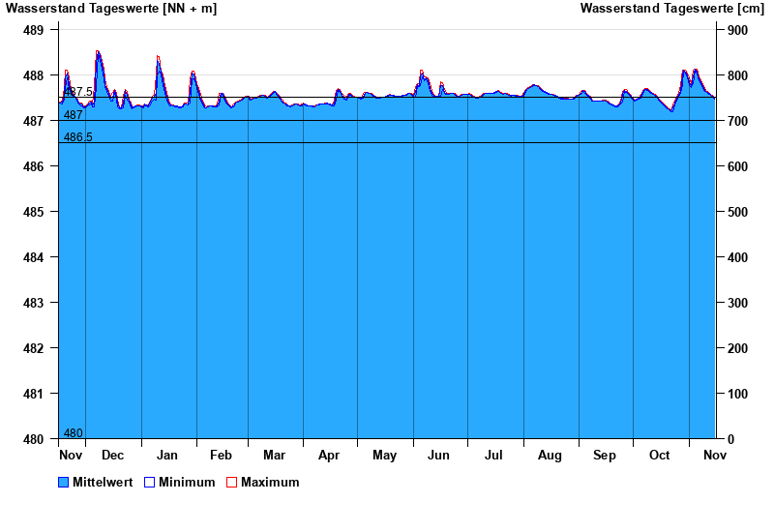Pick the Aug label on x-axis
Image resolution: width=774 pixels, height=532 pixels.
pos(550,456)
